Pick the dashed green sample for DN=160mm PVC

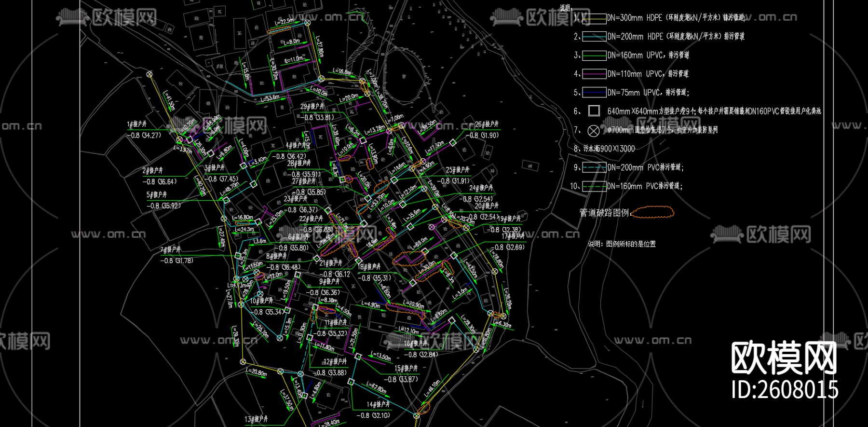pyautogui.click(x=594, y=186)
